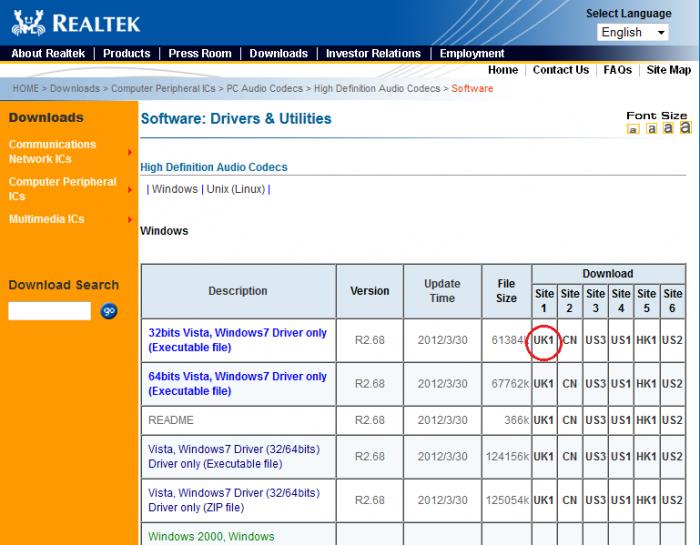Click the README row description

(171, 420)
